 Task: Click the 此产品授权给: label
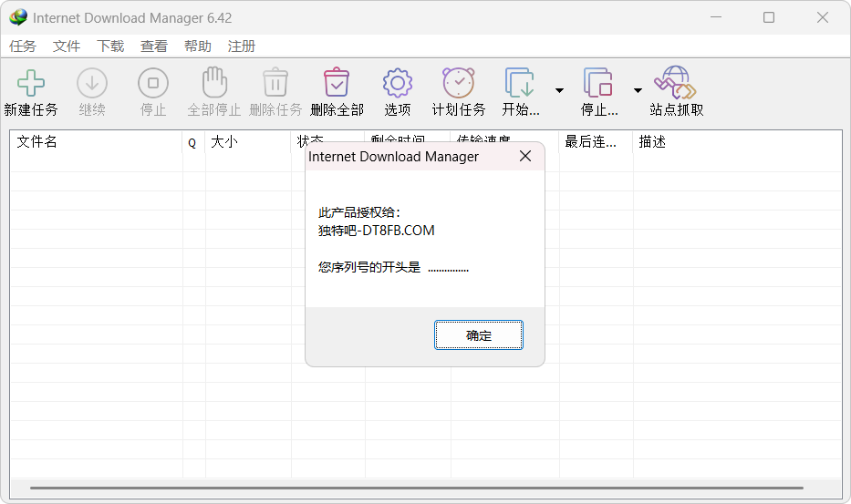coord(358,212)
